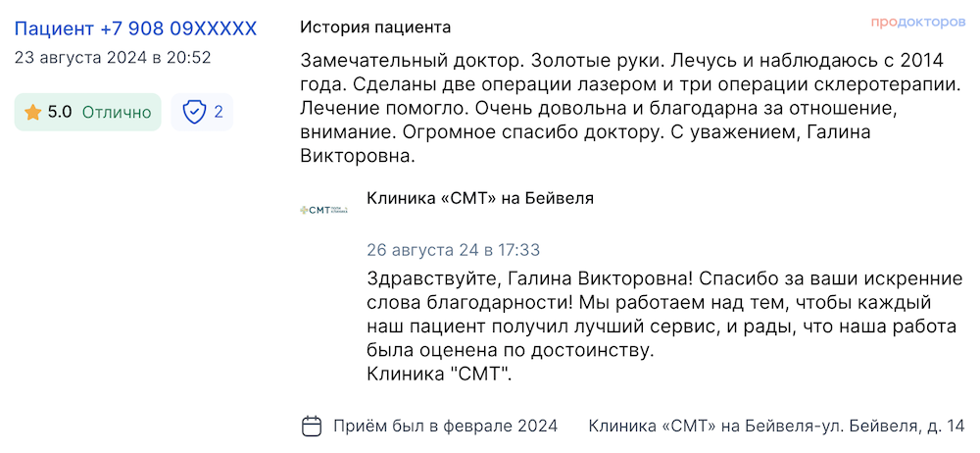
Task: Click the СМТ clinic logo thumbnail
Action: point(323,210)
